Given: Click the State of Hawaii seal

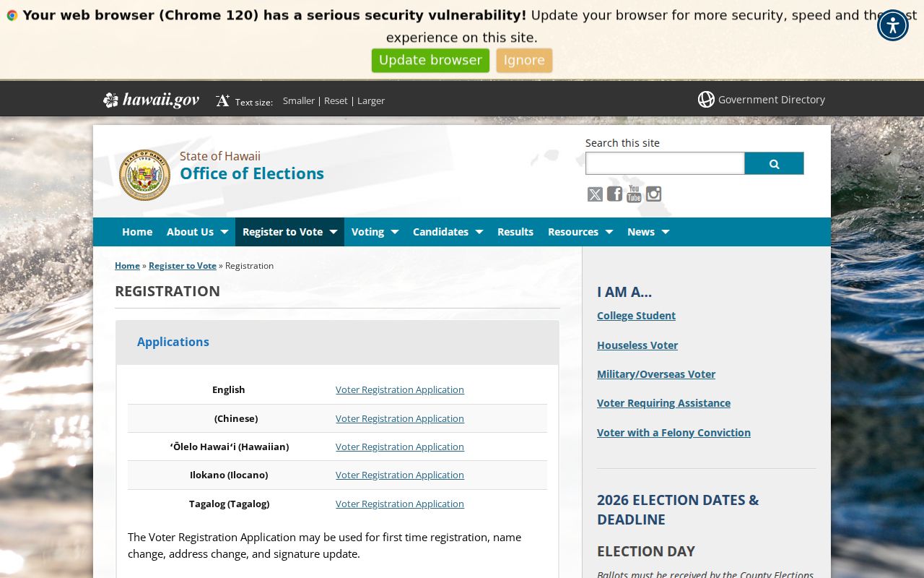Looking at the screenshot, I should tap(144, 175).
